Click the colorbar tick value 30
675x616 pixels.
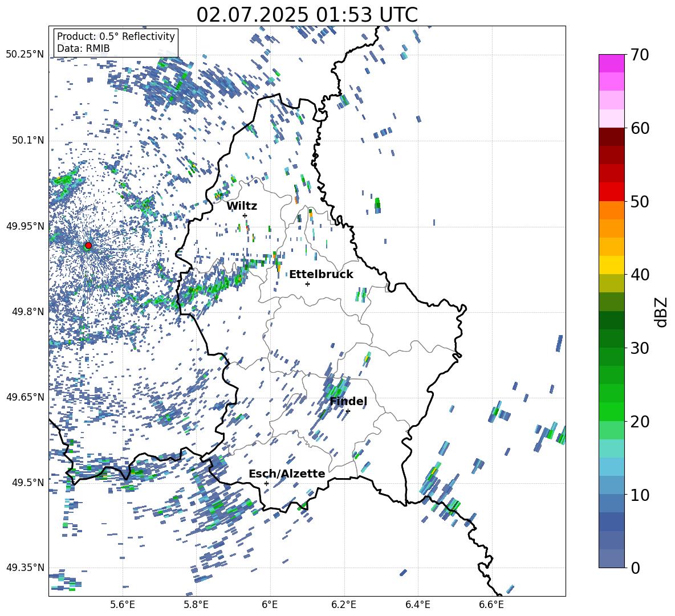640,348
